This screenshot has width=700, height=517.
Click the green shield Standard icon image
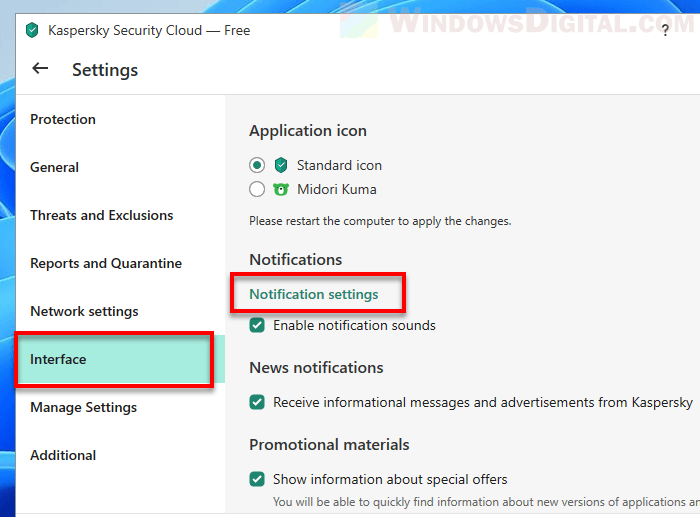tap(281, 165)
